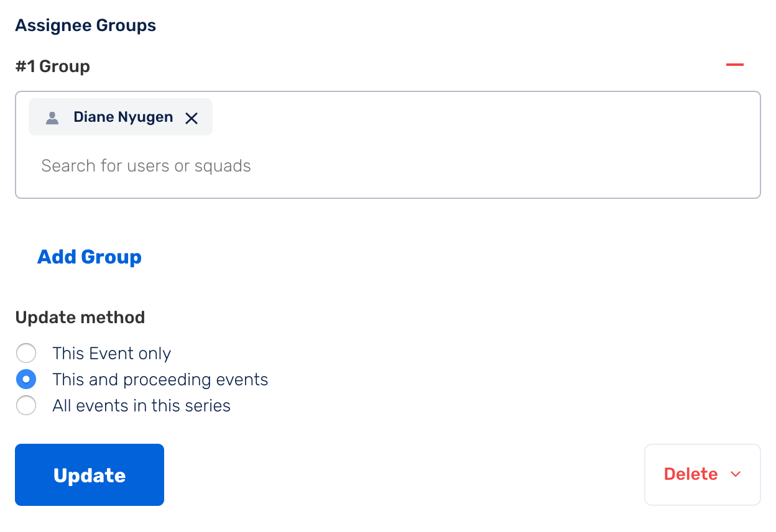The image size is (776, 532).
Task: Click the person avatar icon in Diane's chip
Action: click(52, 117)
